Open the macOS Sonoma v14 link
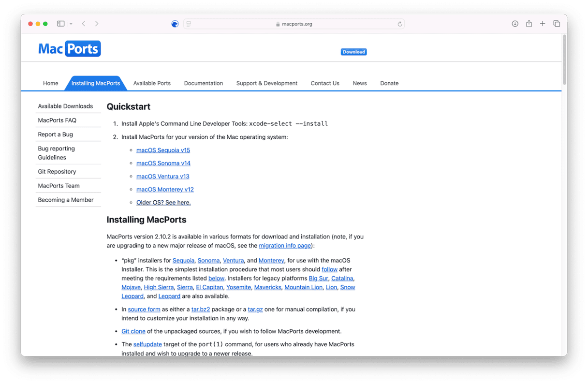 163,163
